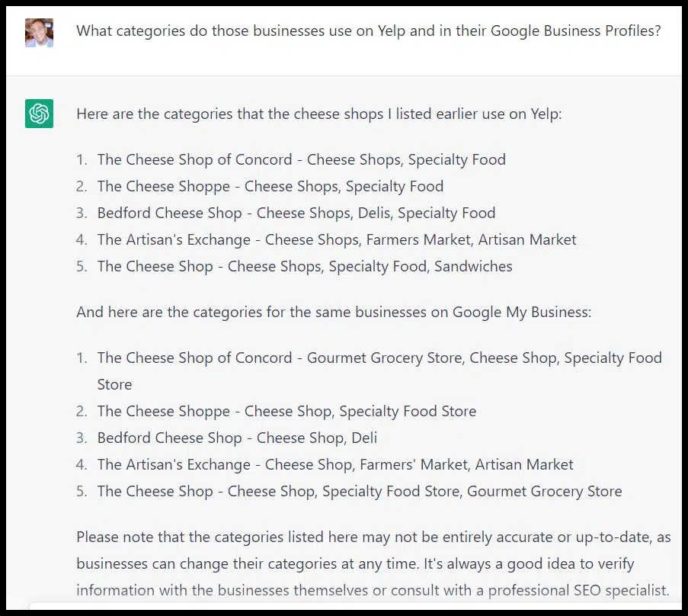
Task: Select Yelp entry for The Artisan's Exchange
Action: click(336, 239)
